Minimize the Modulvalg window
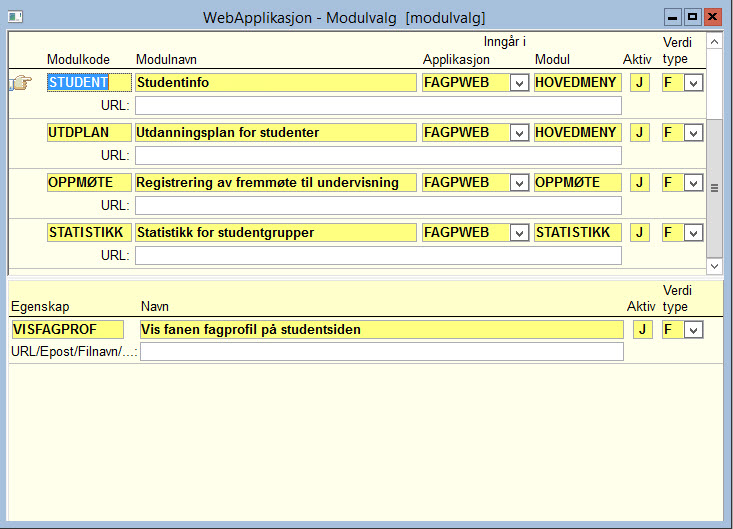Viewport: 733px width, 529px height. [x=672, y=17]
